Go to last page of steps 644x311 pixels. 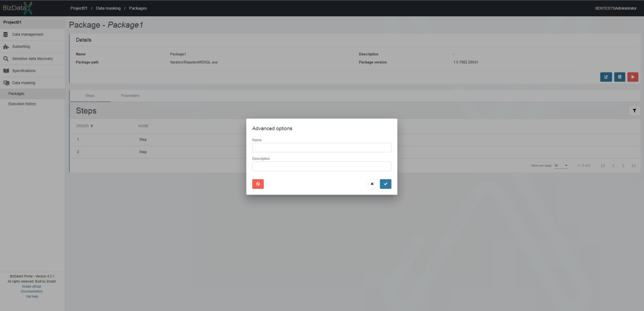pyautogui.click(x=634, y=165)
